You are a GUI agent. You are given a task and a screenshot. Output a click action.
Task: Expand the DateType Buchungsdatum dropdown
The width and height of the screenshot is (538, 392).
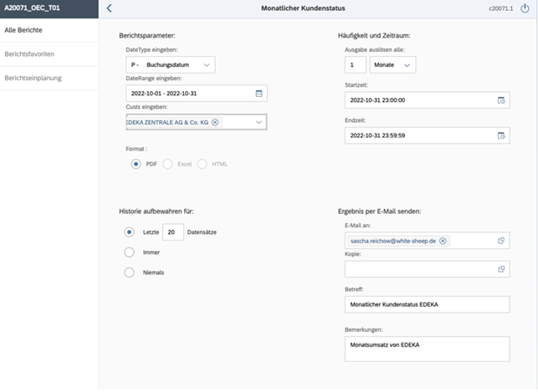pos(207,64)
